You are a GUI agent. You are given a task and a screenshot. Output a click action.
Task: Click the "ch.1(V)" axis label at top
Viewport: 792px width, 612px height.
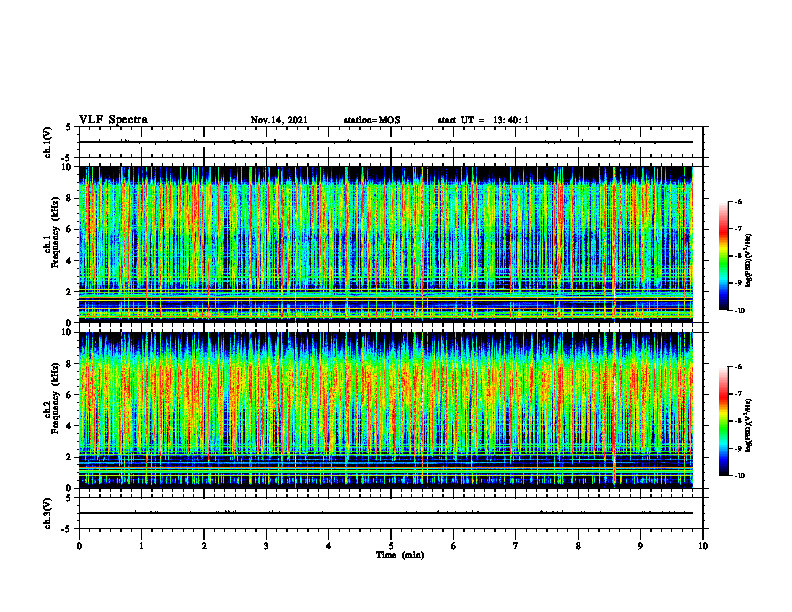pyautogui.click(x=47, y=142)
